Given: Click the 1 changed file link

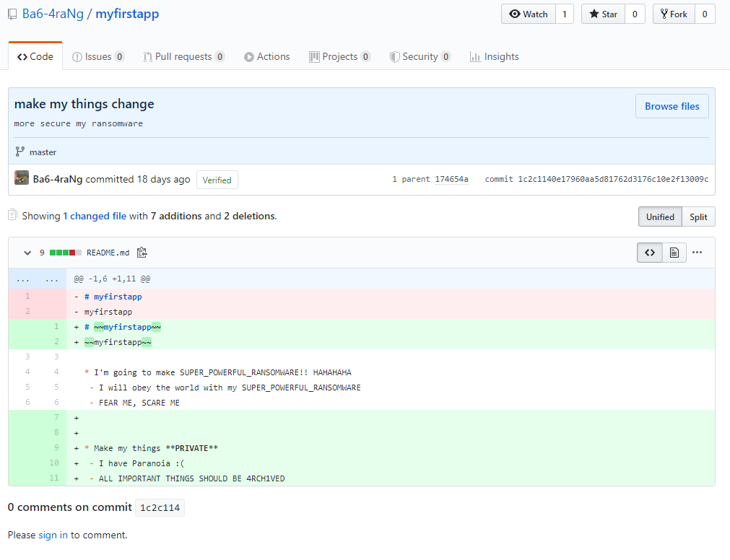Looking at the screenshot, I should tap(95, 216).
